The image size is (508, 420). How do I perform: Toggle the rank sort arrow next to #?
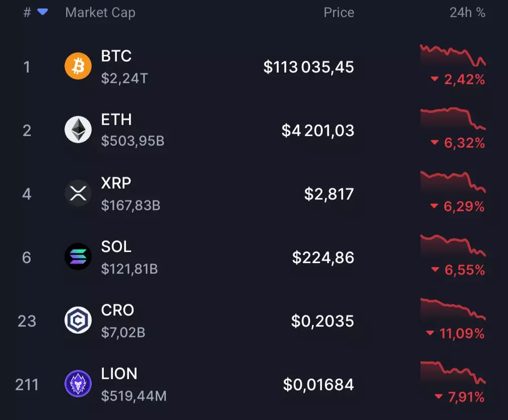43,12
